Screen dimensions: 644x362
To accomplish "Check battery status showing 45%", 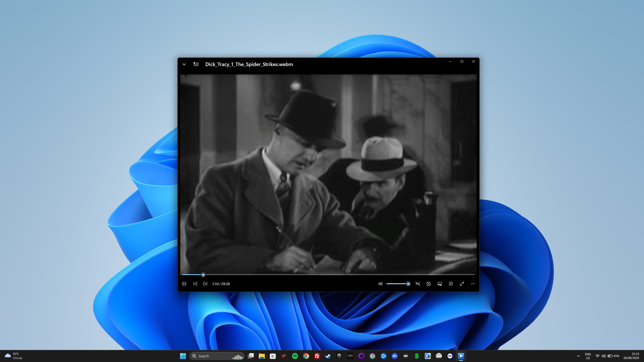I will coord(613,356).
